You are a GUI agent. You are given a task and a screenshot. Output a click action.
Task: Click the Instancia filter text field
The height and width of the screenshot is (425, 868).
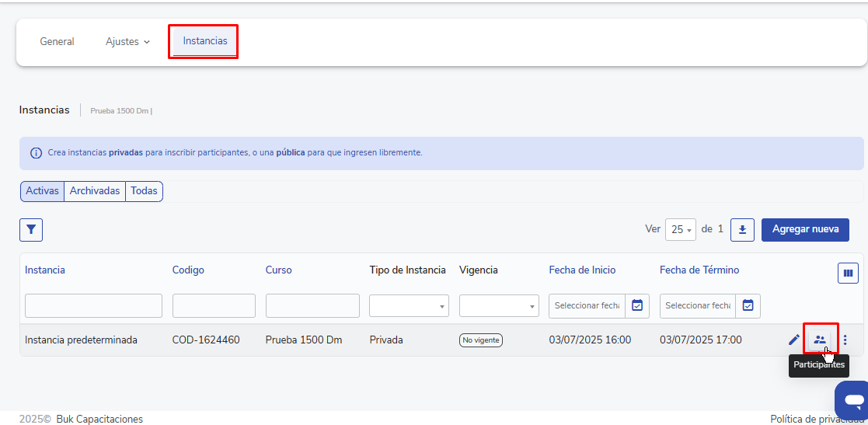pyautogui.click(x=93, y=306)
